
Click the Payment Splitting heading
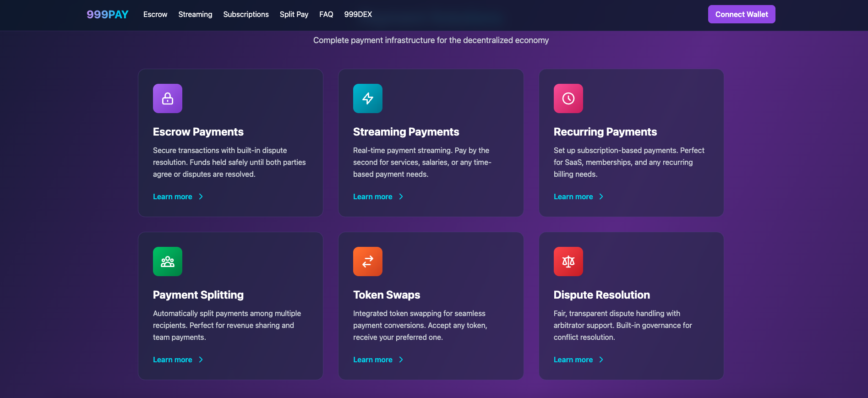198,295
